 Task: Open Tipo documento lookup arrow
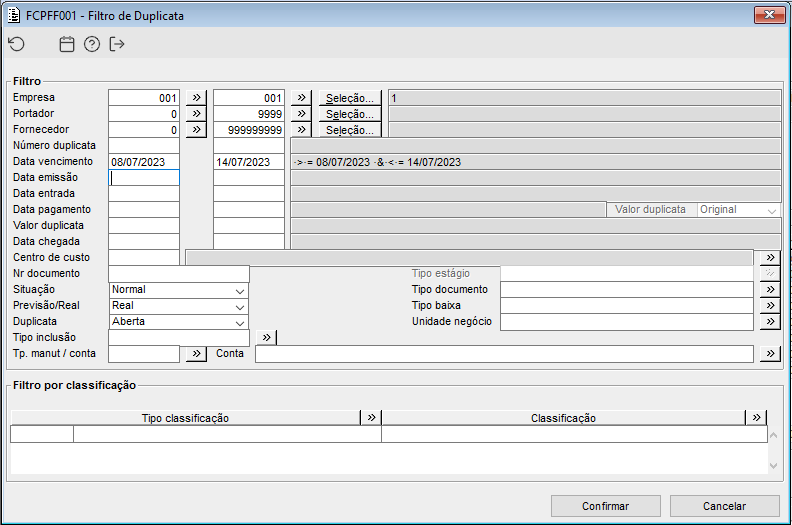pyautogui.click(x=770, y=290)
